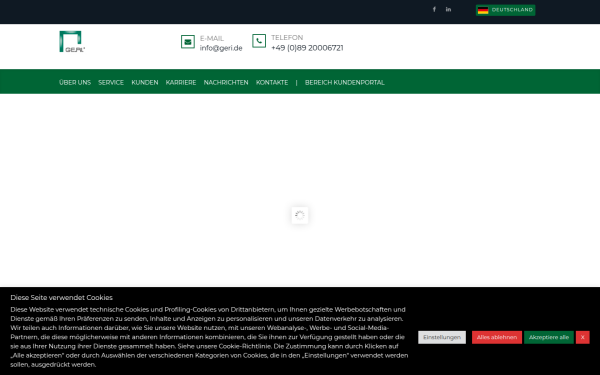Click the green envelope e-mail icon
This screenshot has height=375, width=600.
188,42
